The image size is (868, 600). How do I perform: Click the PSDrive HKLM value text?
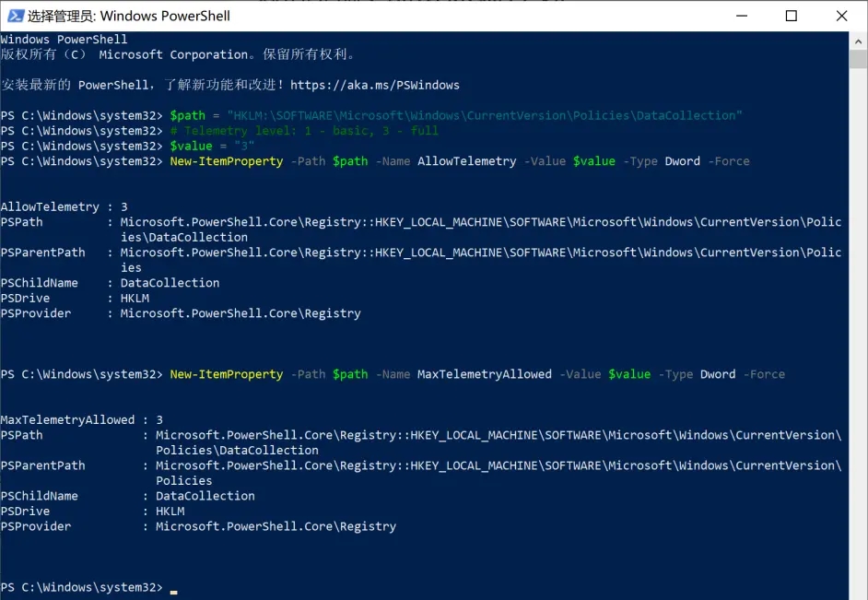135,298
